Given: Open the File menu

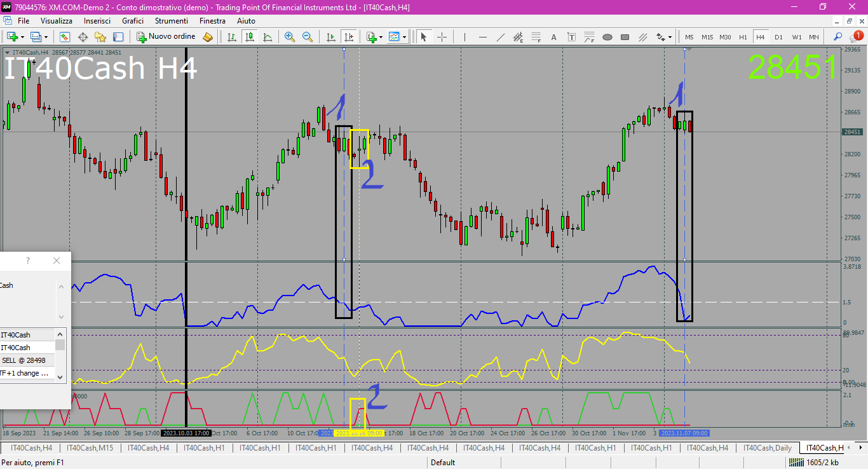Looking at the screenshot, I should coord(24,21).
